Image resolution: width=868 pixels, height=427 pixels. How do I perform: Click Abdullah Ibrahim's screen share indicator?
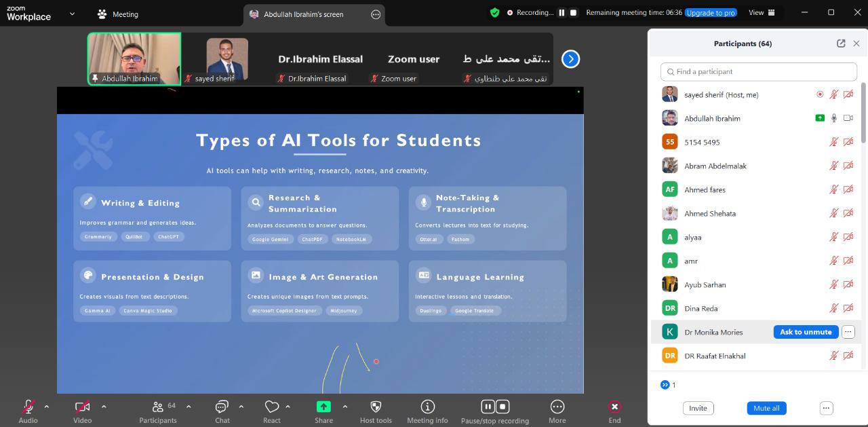point(820,118)
